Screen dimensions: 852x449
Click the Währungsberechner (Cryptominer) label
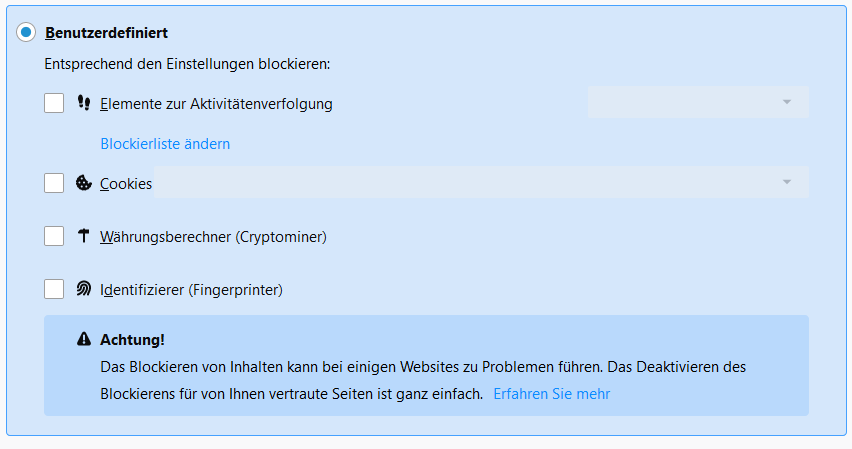(213, 237)
